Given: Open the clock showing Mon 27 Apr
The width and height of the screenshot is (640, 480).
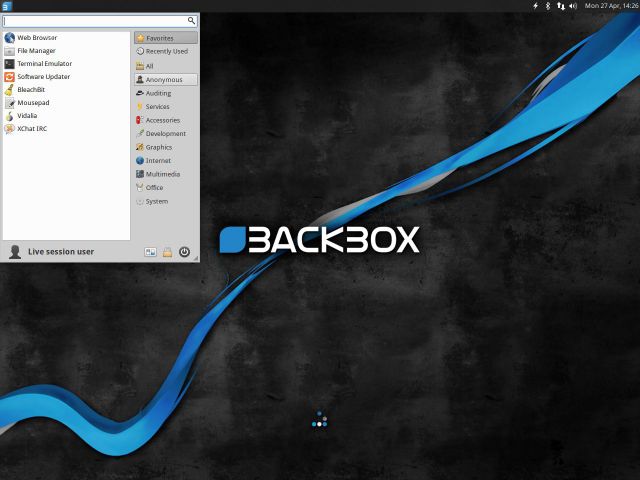Looking at the screenshot, I should pos(611,6).
